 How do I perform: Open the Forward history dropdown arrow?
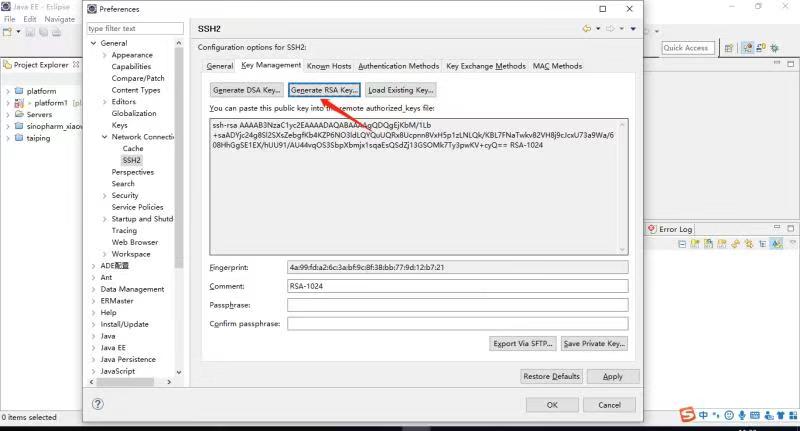pyautogui.click(x=621, y=29)
